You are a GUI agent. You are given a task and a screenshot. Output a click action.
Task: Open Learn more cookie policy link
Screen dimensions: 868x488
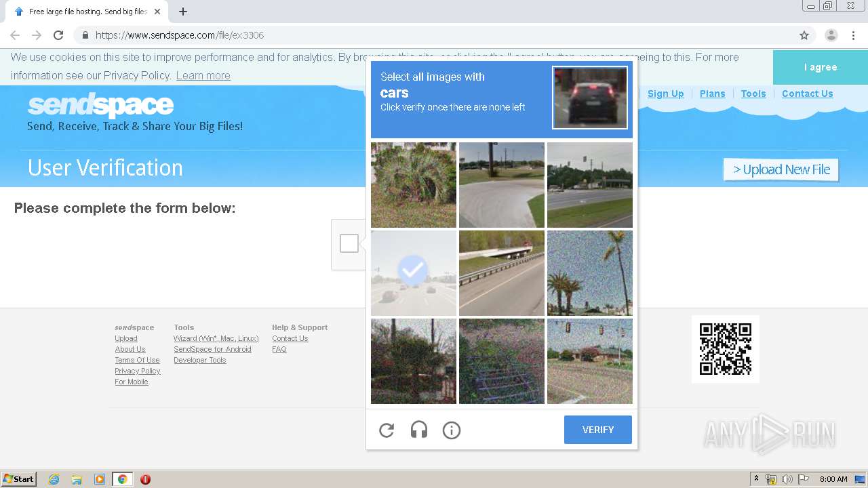click(203, 75)
